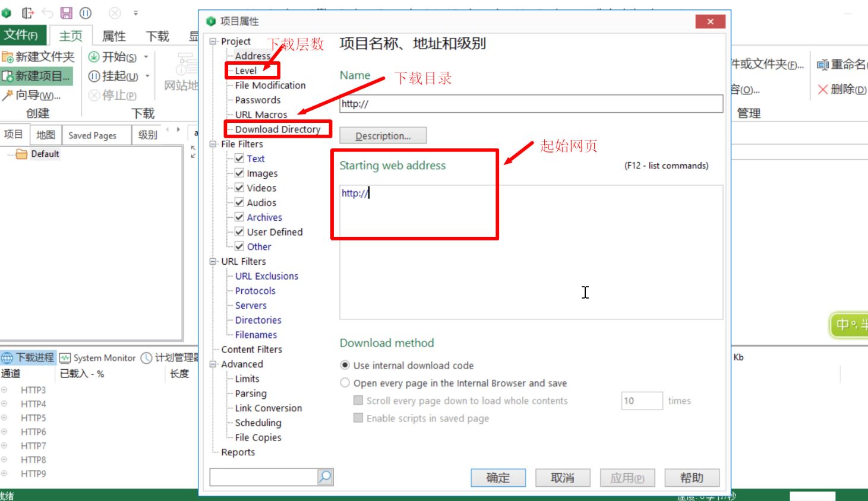
Task: Collapse the URL Filters tree node
Action: [213, 261]
